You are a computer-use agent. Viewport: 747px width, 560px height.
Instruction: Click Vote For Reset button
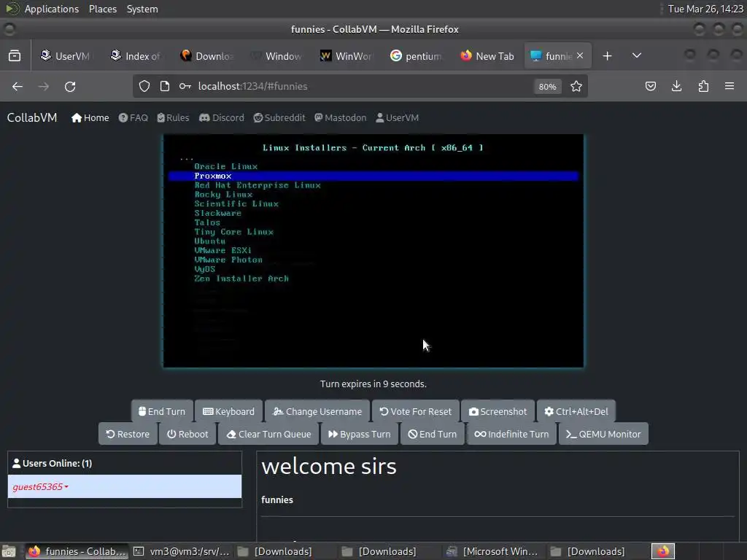click(x=415, y=411)
